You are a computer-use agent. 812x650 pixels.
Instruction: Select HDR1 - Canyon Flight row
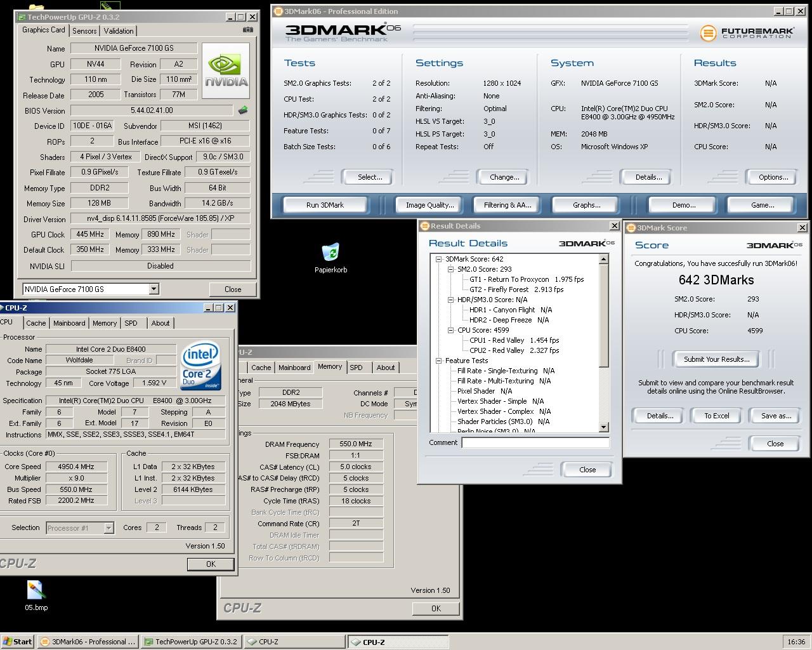(511, 310)
